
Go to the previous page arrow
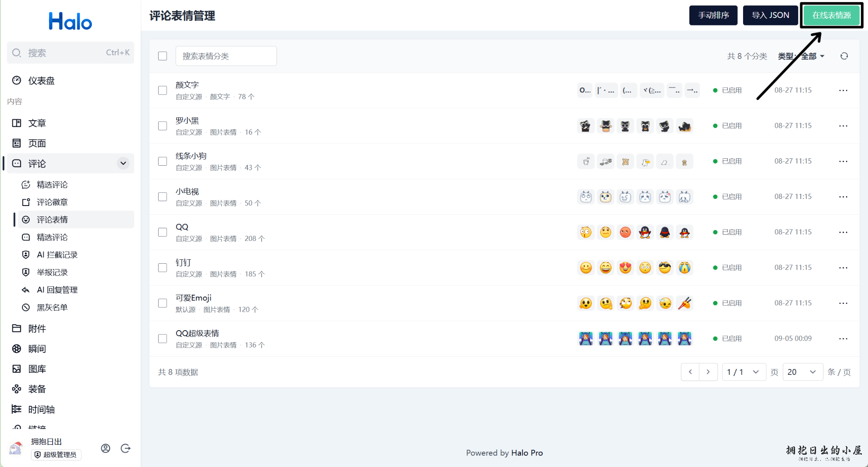[x=690, y=372]
